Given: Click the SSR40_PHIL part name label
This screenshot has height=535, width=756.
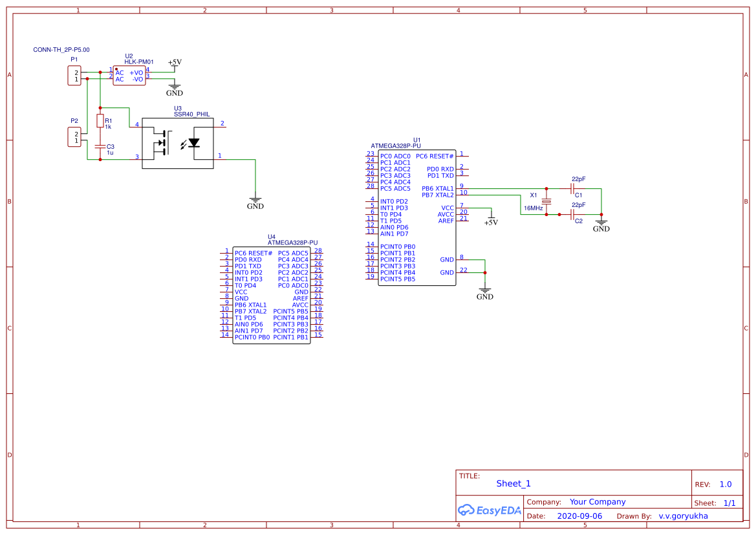Looking at the screenshot, I should pos(192,115).
